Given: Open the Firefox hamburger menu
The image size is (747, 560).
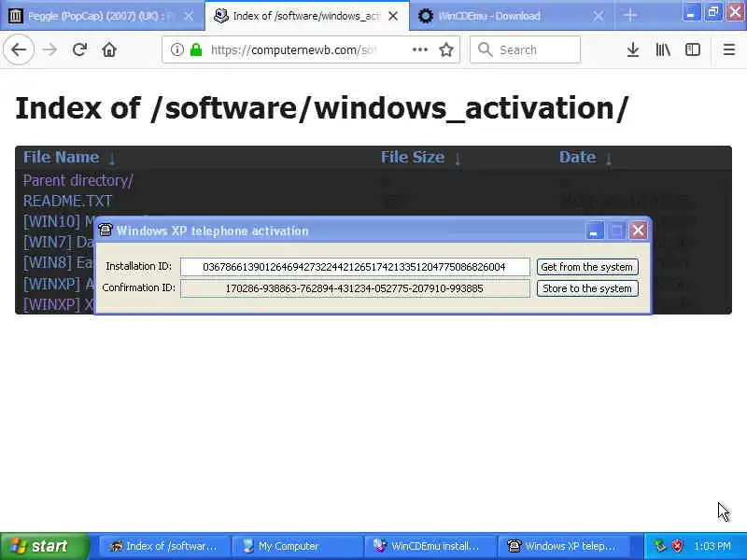Looking at the screenshot, I should click(729, 49).
